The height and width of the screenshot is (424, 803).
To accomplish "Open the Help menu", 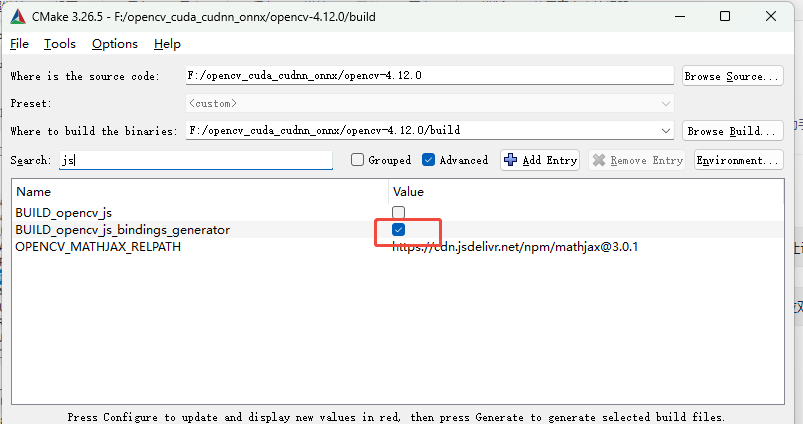I will coord(168,44).
